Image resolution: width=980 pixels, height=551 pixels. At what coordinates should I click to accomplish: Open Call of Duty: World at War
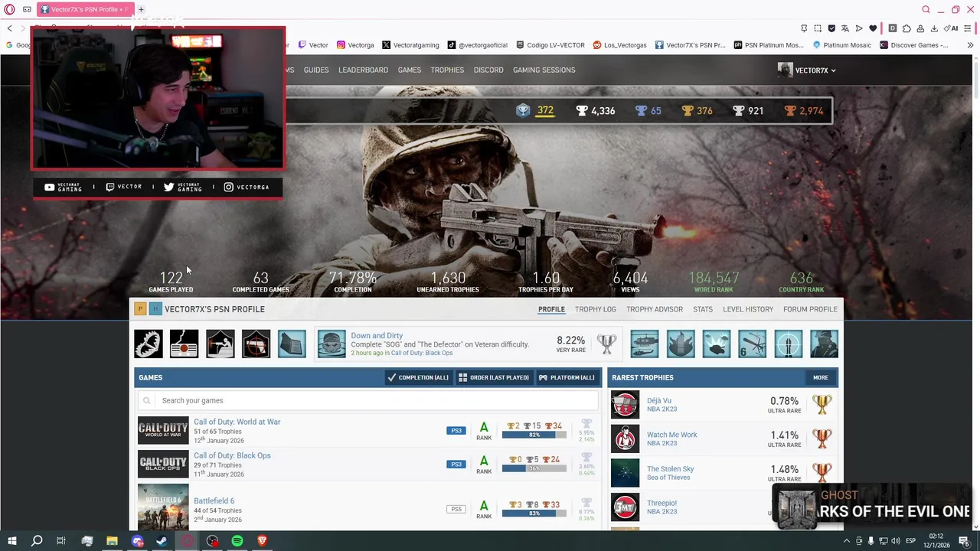coord(237,422)
